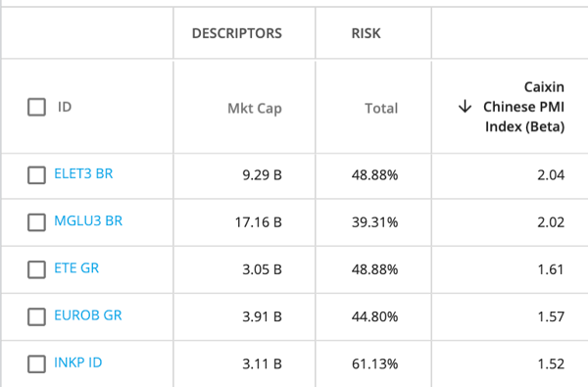588x387 pixels.
Task: Check the box for MGLU3 BR
Action: (37, 222)
